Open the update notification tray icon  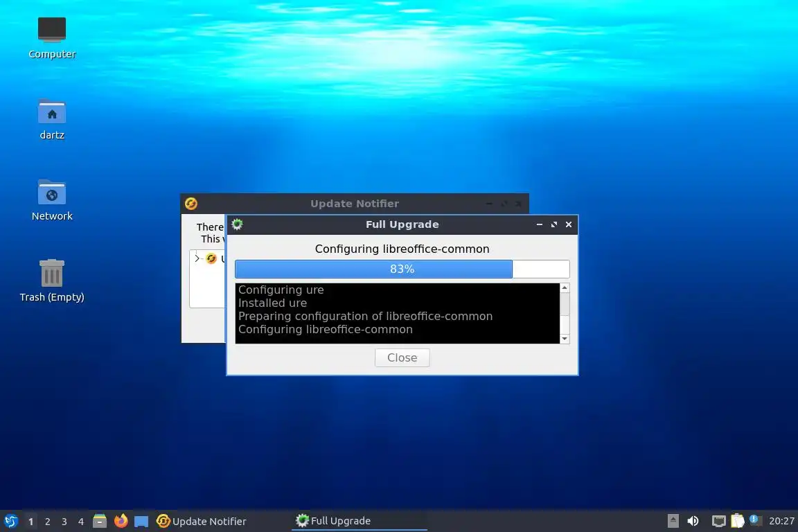755,520
